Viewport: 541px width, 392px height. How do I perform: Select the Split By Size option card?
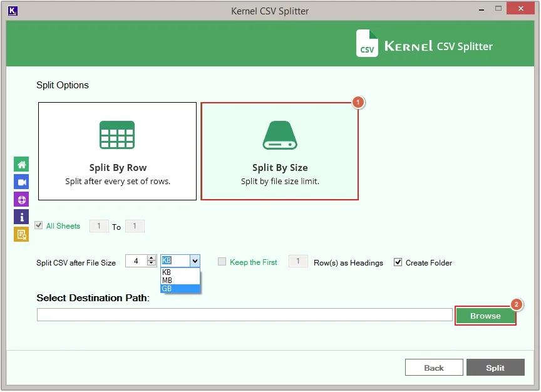pos(280,151)
